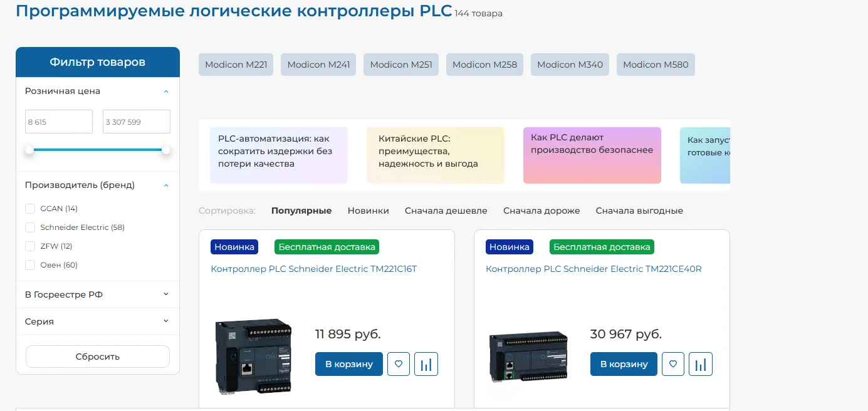Click the minimum price input field
Viewport: 868px width, 411px height.
58,122
